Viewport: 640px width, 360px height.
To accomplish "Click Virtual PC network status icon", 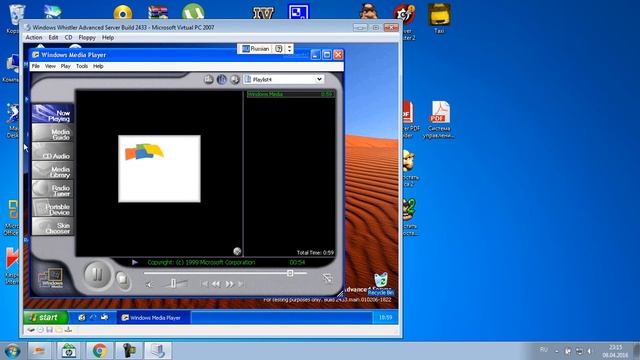I will 68,330.
